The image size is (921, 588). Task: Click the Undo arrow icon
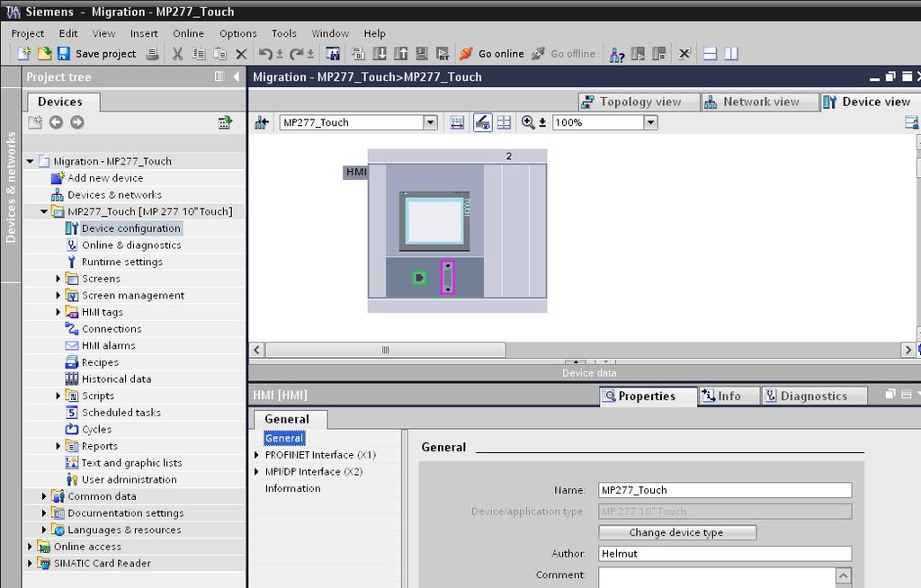(x=265, y=53)
